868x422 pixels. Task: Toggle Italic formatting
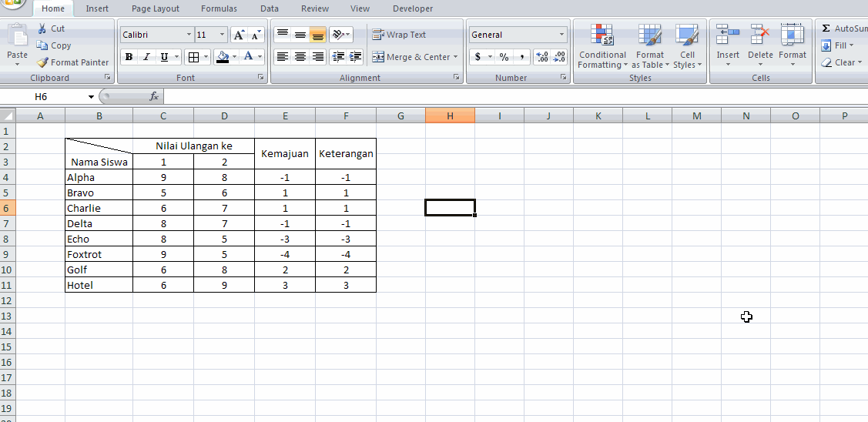[146, 56]
